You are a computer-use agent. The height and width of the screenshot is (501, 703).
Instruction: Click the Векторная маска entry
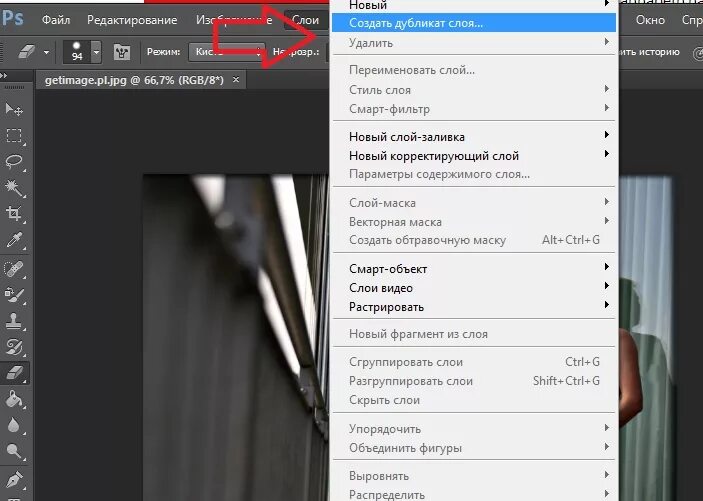click(x=474, y=222)
